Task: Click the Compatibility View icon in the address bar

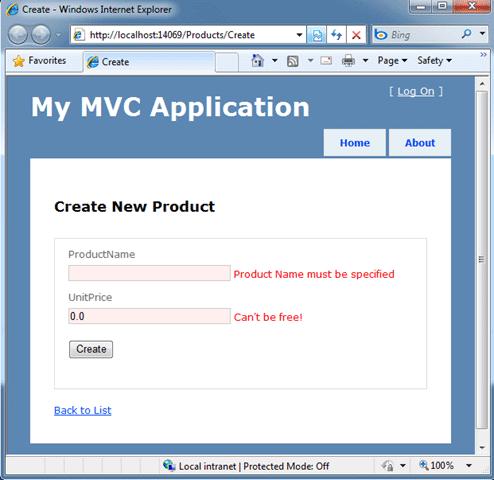Action: 317,35
